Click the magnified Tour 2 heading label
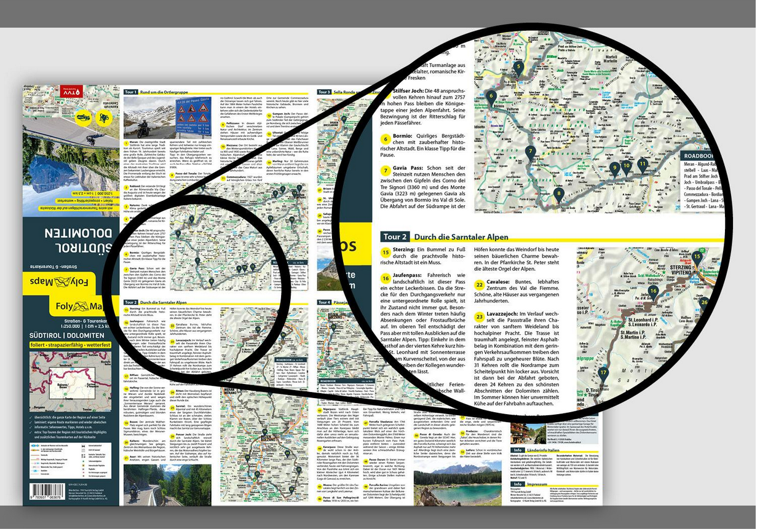 point(395,237)
